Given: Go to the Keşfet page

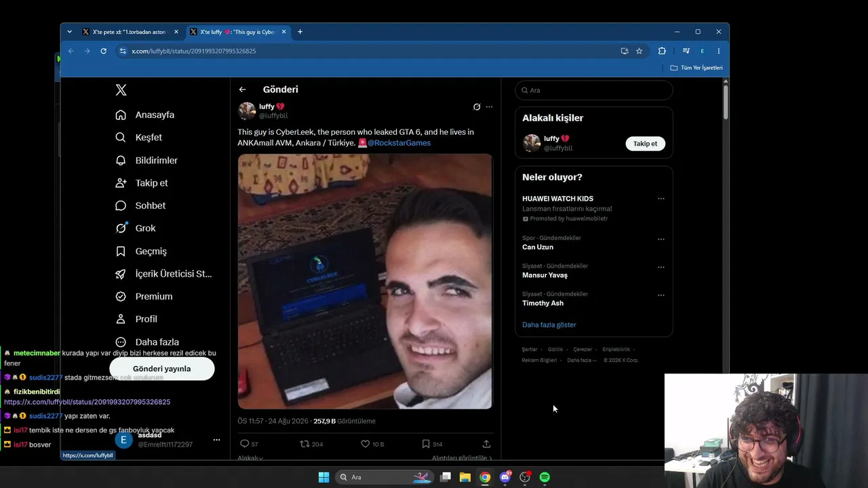Looking at the screenshot, I should pyautogui.click(x=139, y=138).
